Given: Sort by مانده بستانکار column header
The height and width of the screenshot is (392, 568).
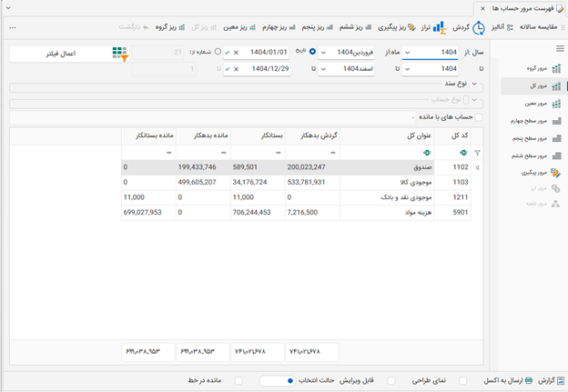Looking at the screenshot, I should pyautogui.click(x=148, y=136).
